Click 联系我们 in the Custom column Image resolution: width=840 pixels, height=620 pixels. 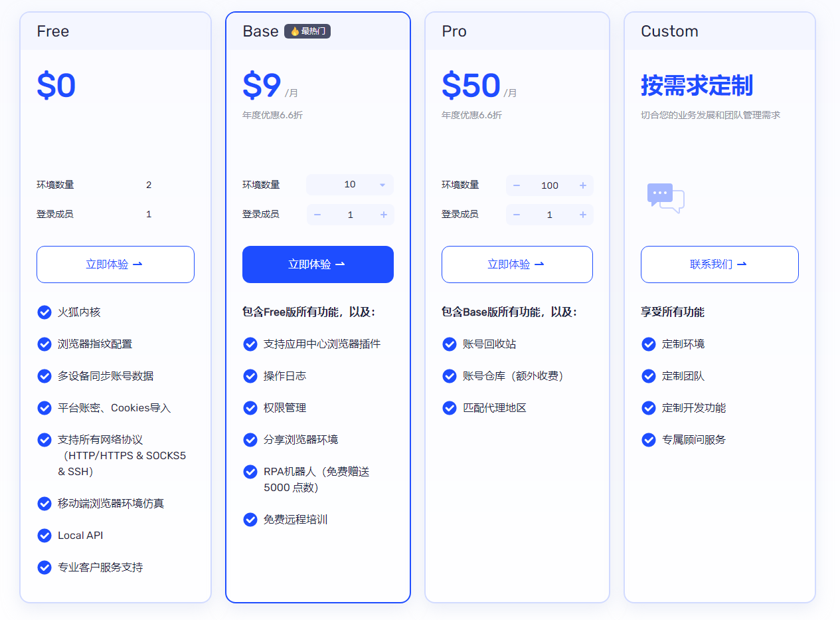pos(719,264)
